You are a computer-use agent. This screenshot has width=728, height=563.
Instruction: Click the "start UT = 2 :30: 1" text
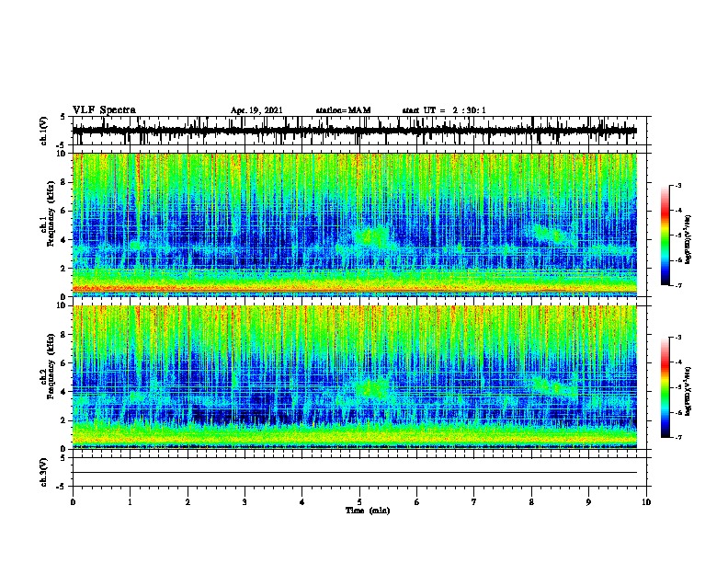444,110
